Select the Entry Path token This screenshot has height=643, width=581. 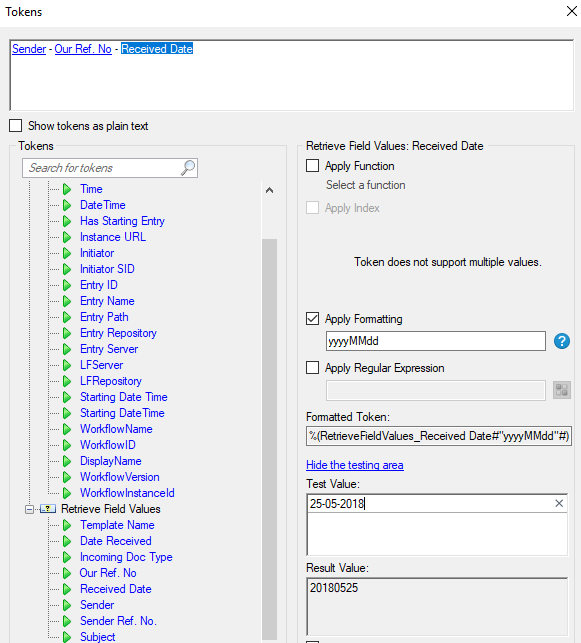pyautogui.click(x=104, y=317)
